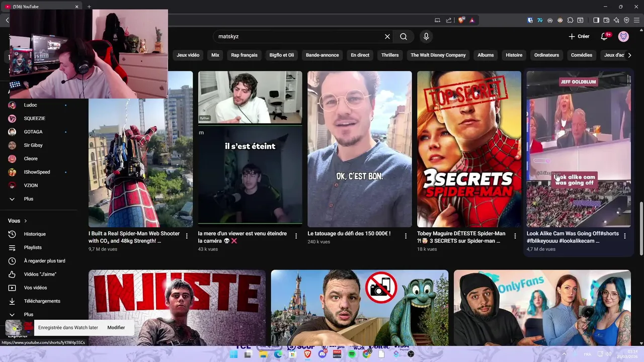Click the Créer button
This screenshot has height=362, width=644.
(579, 36)
